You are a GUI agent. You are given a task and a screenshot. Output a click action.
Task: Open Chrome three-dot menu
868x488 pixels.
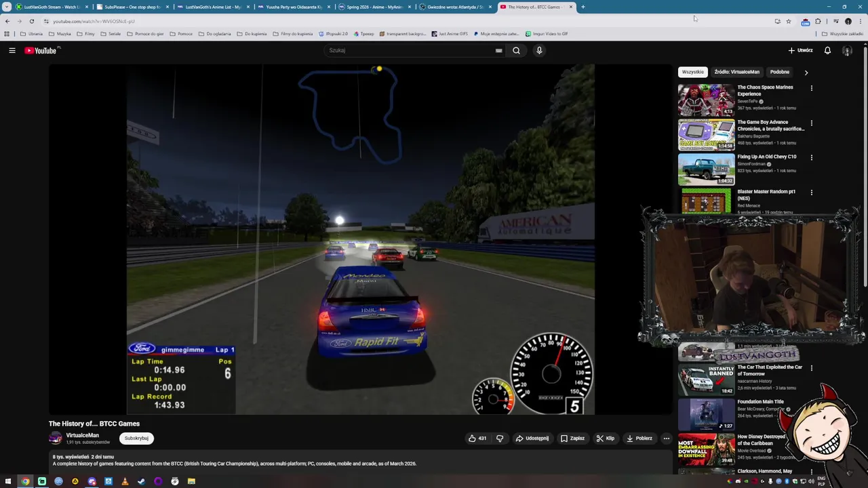860,21
